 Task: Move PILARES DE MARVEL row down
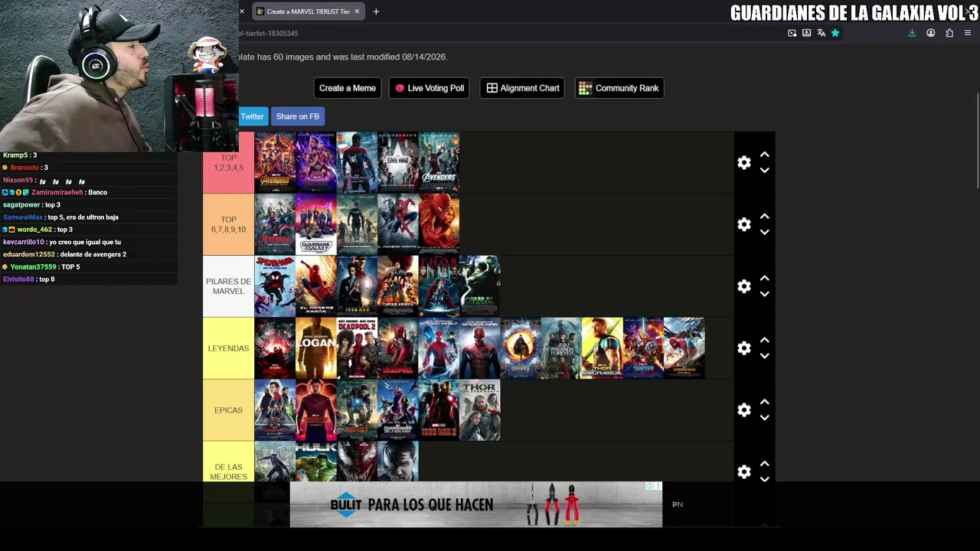(x=764, y=295)
